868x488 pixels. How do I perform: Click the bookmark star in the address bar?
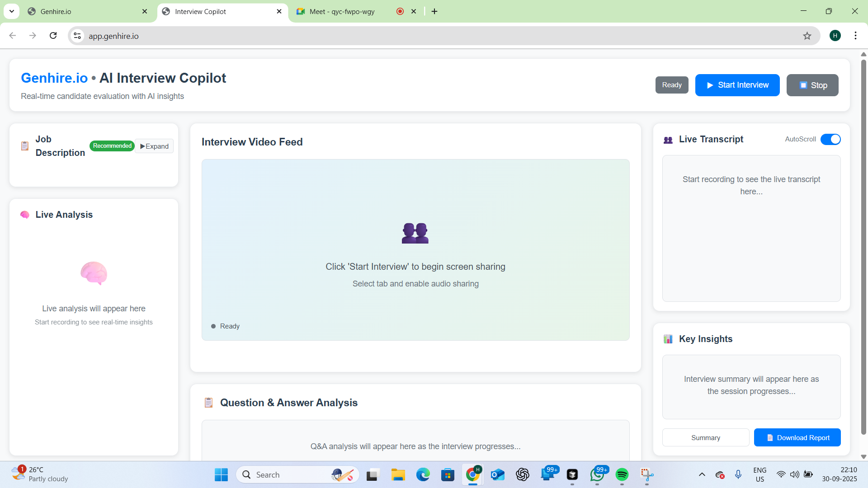(808, 36)
